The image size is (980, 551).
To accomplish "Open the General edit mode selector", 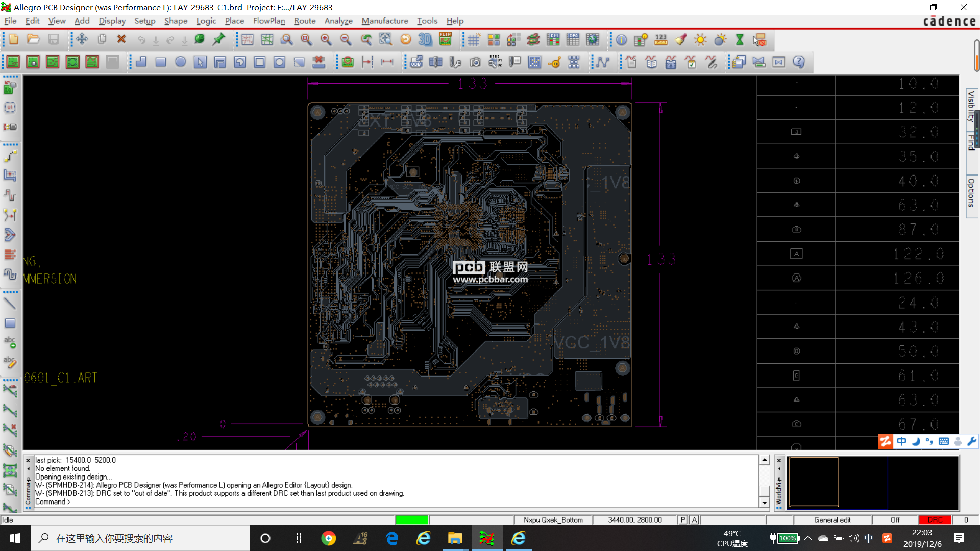I will coord(832,520).
